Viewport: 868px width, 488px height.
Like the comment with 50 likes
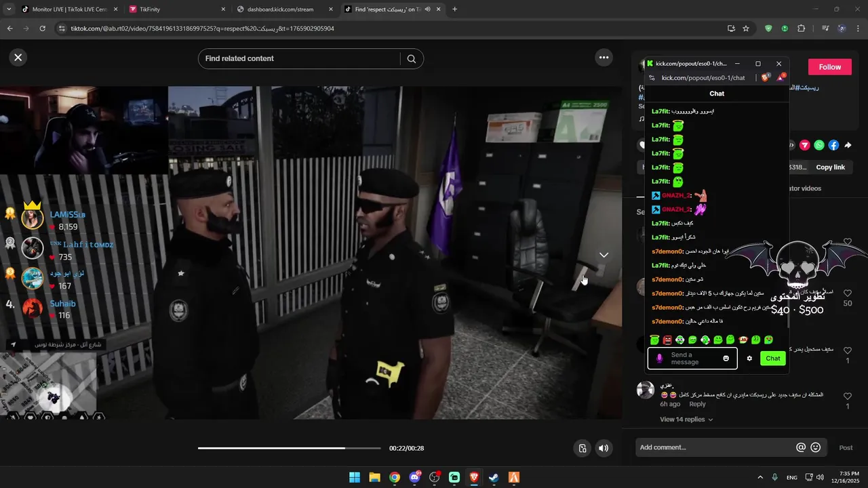click(847, 293)
